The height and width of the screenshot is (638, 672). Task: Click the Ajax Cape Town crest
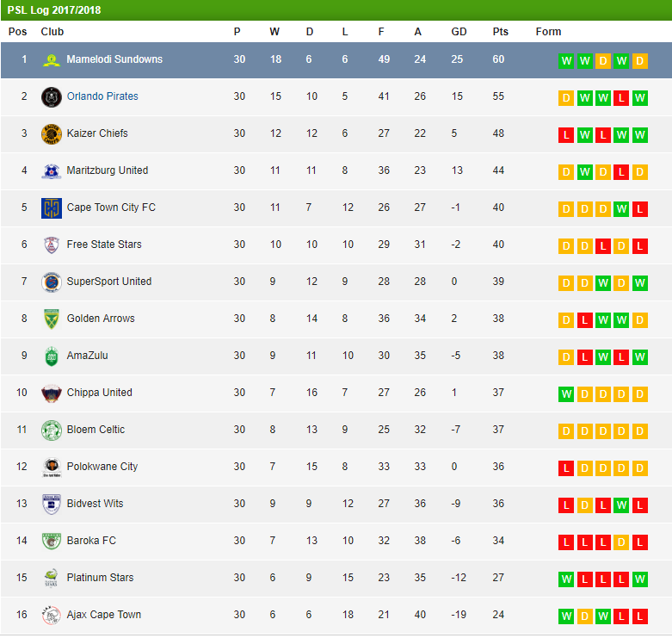coord(52,616)
